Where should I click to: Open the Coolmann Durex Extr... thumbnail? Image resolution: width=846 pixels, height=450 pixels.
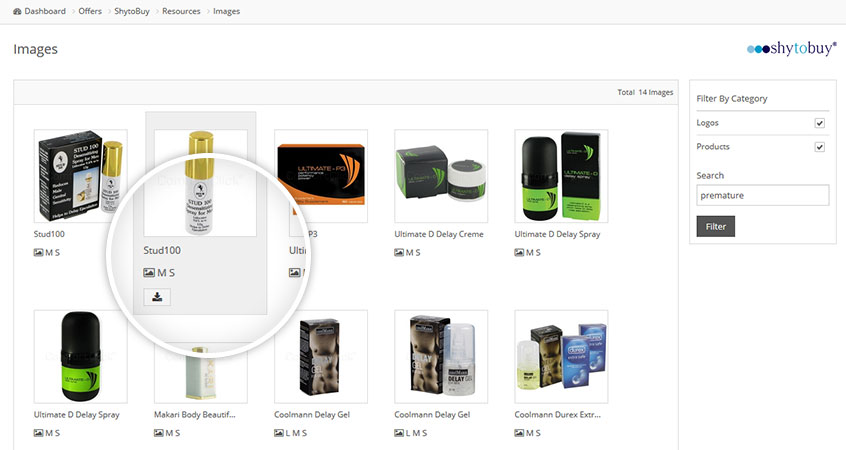point(561,356)
